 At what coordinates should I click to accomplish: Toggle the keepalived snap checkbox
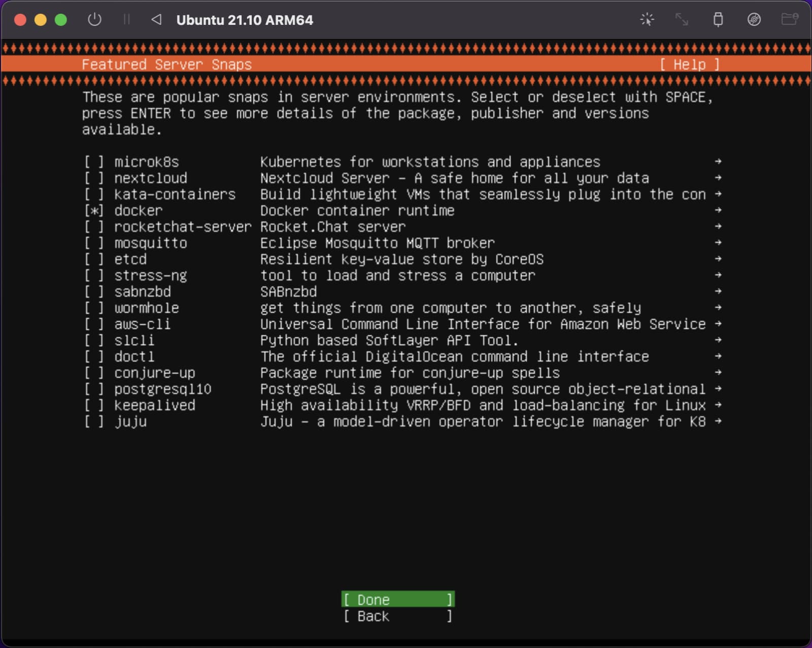click(94, 406)
